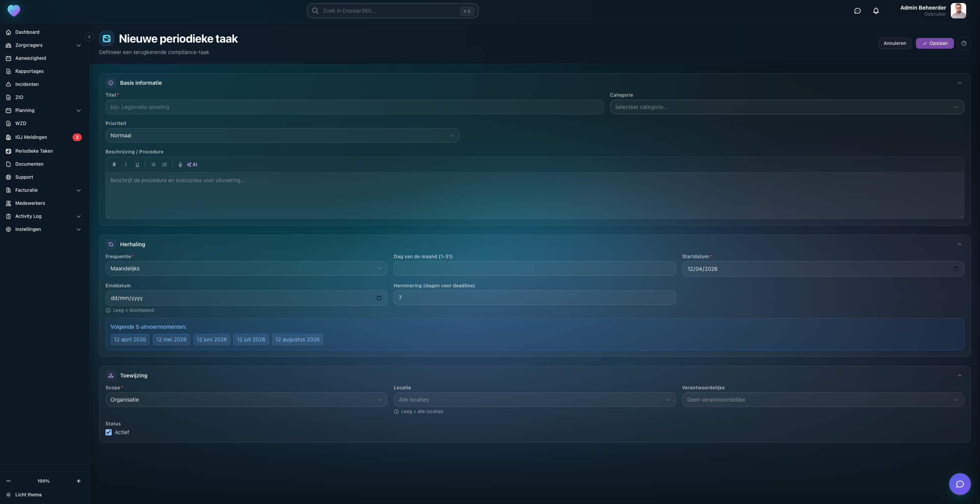Switch to Licht thema
This screenshot has height=504, width=980.
[x=28, y=494]
